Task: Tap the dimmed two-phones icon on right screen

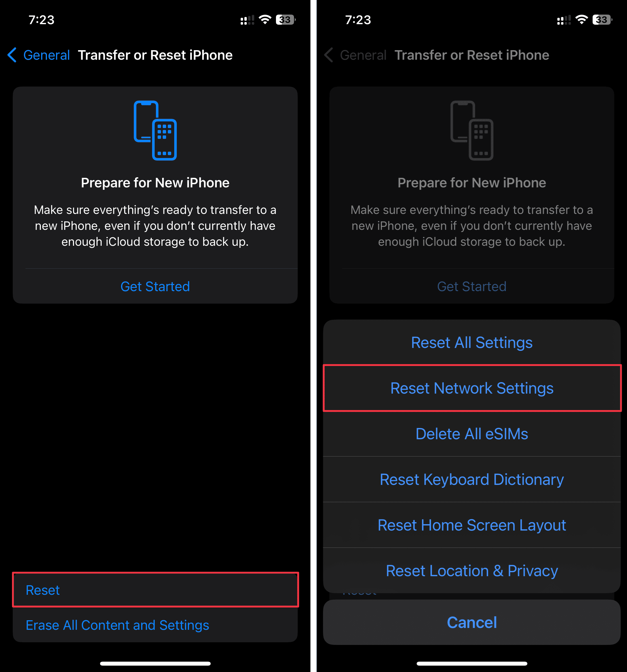Action: (x=472, y=131)
